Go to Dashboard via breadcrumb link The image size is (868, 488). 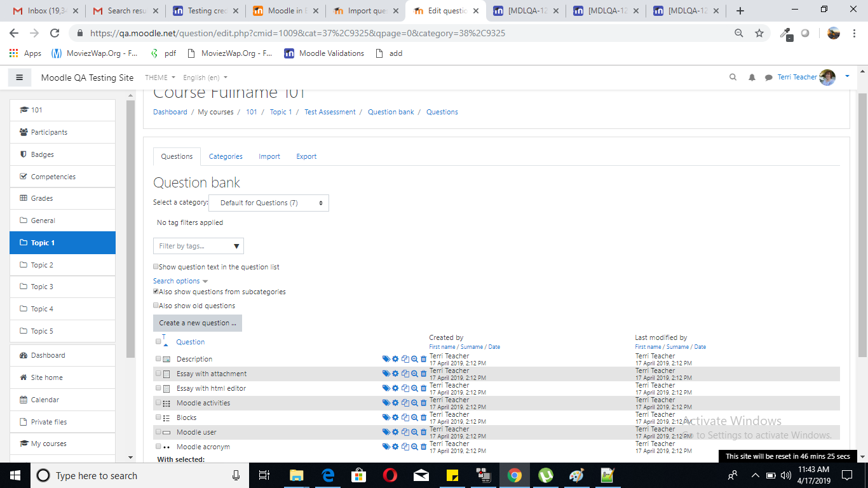170,112
